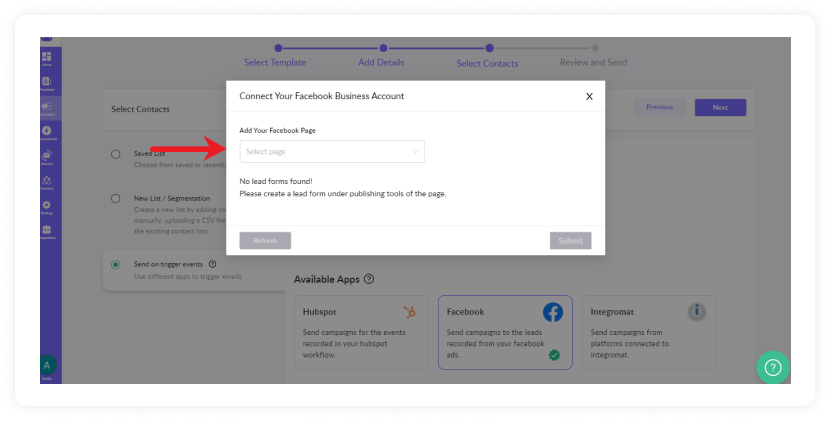Click the Next button
Screen dimensions: 830x421
point(720,108)
